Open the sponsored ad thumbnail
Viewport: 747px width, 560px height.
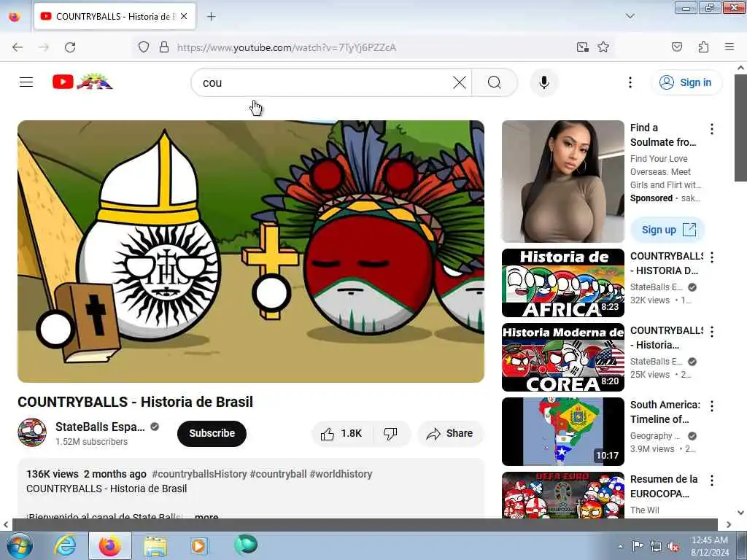point(562,182)
